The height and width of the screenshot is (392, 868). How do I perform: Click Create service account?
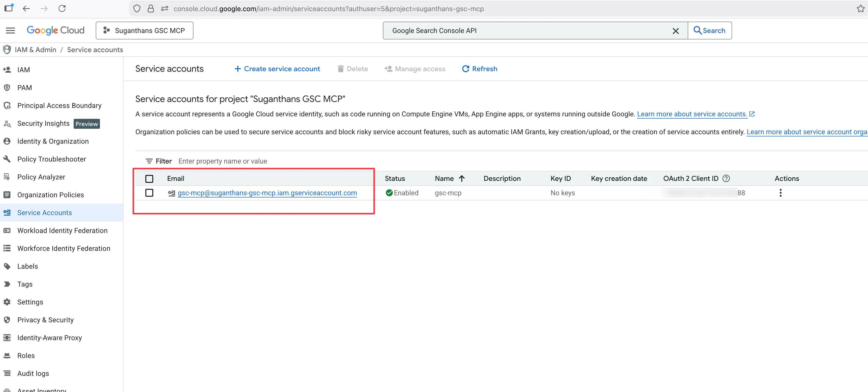(x=277, y=69)
